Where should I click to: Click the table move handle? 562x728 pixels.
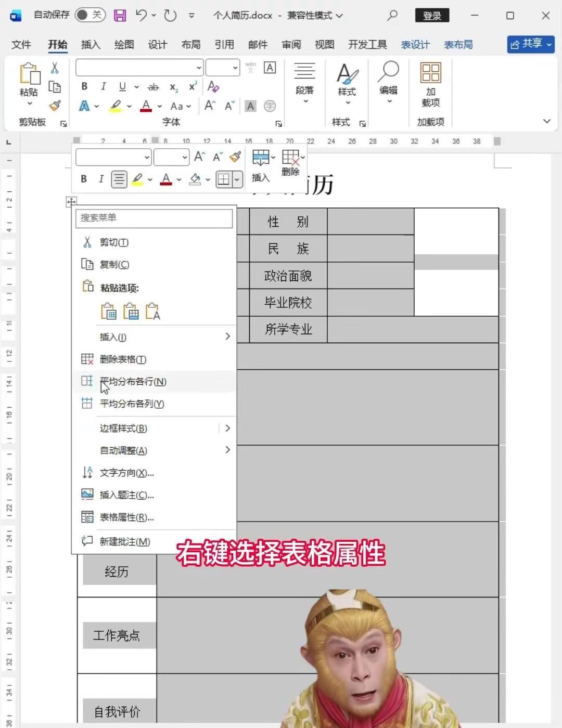[71, 202]
